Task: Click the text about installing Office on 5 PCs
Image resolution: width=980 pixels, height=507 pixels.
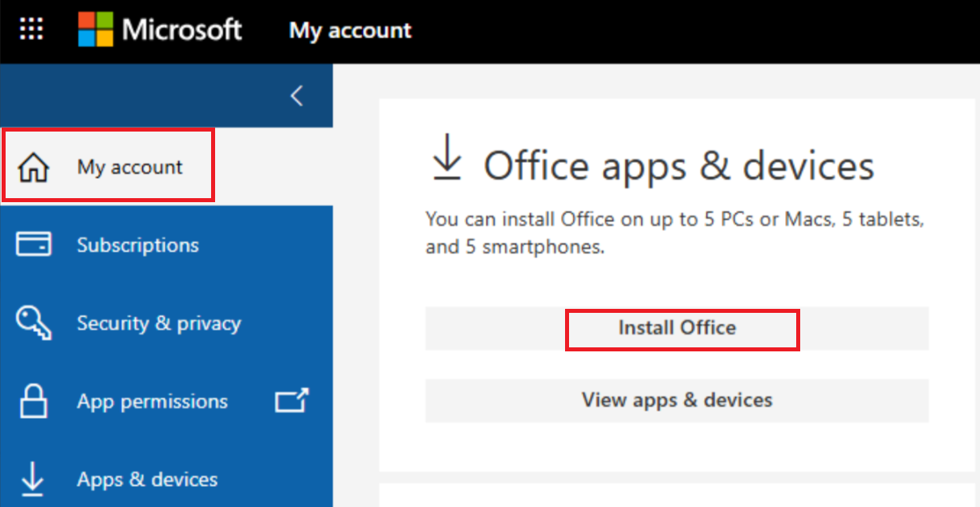Action: 675,233
